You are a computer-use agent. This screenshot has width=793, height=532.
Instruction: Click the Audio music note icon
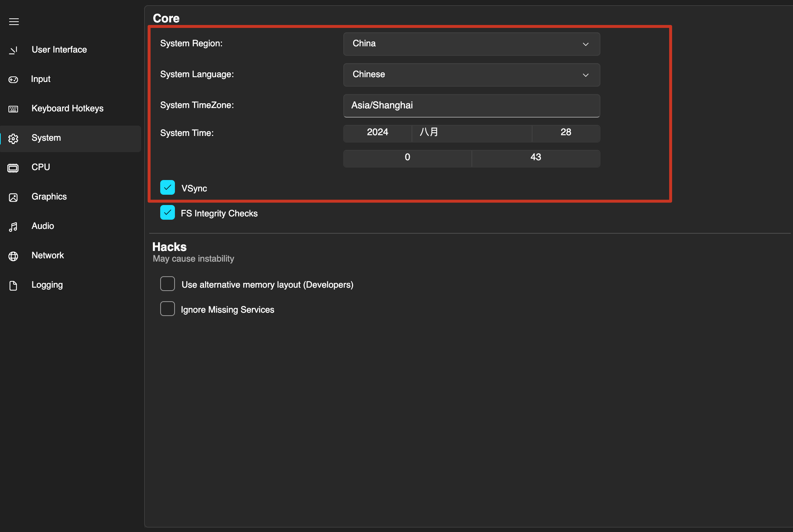(x=13, y=227)
